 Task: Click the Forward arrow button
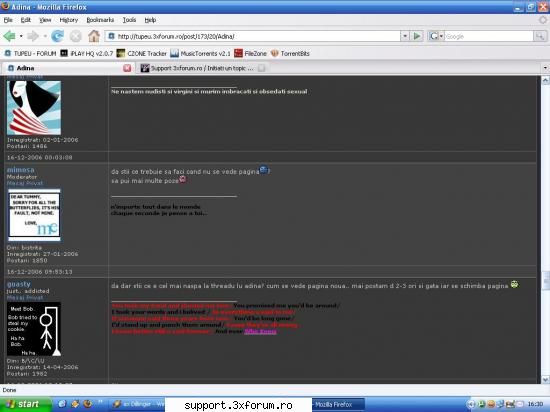pyautogui.click(x=33, y=36)
